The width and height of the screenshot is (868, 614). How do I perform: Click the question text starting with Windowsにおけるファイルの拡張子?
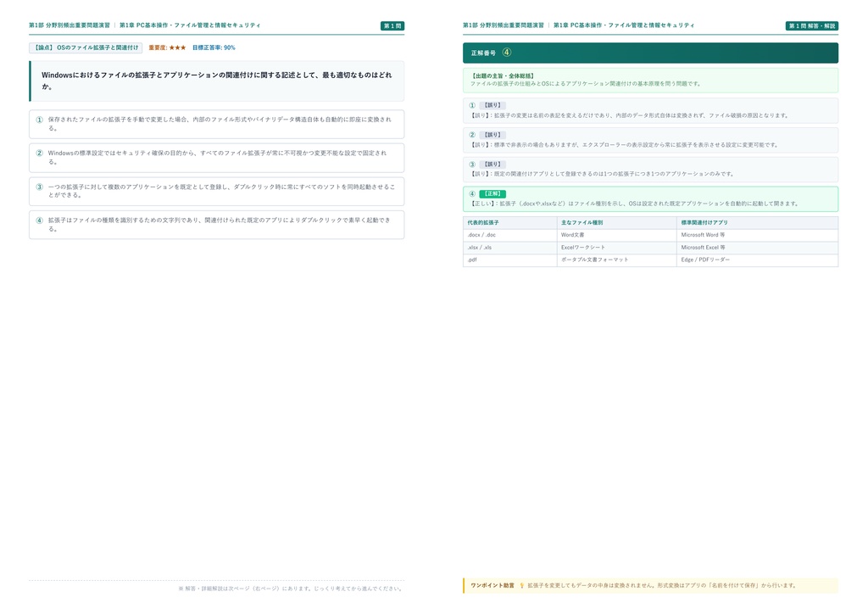pos(216,81)
